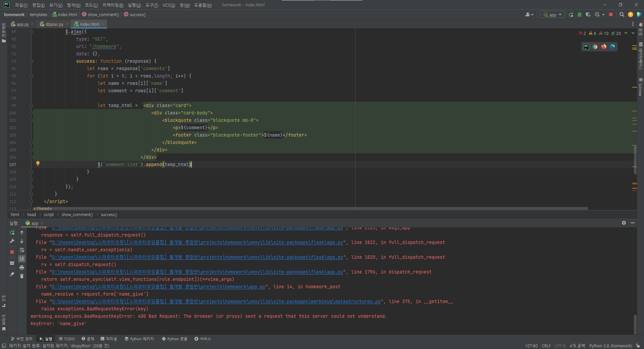Collapse the for loop fold at line 95
The image size is (644, 349).
[31, 76]
